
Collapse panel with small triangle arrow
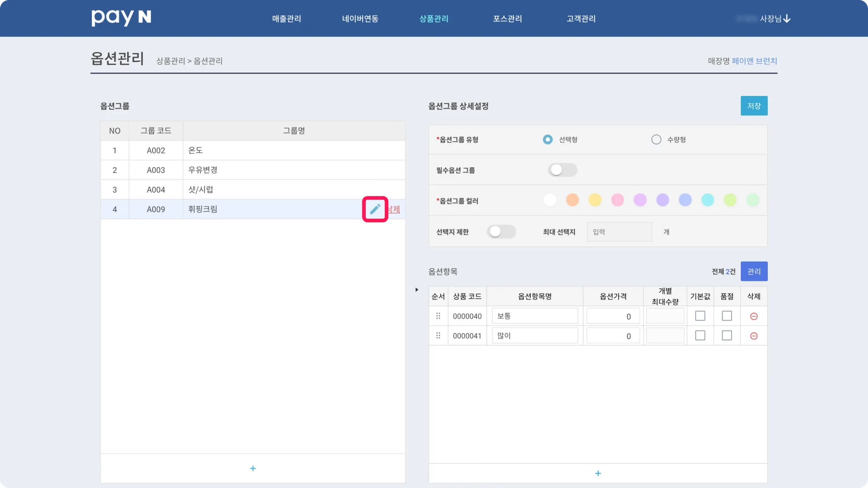coord(417,290)
